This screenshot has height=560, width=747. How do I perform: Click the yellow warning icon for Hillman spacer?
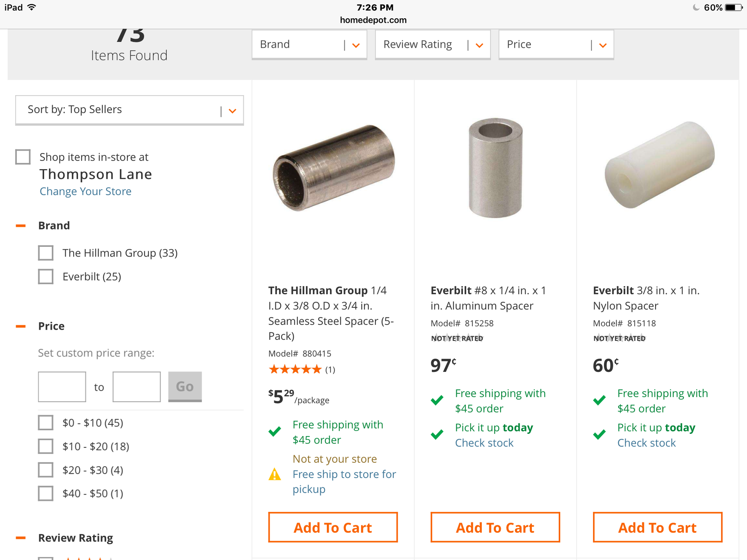point(275,475)
